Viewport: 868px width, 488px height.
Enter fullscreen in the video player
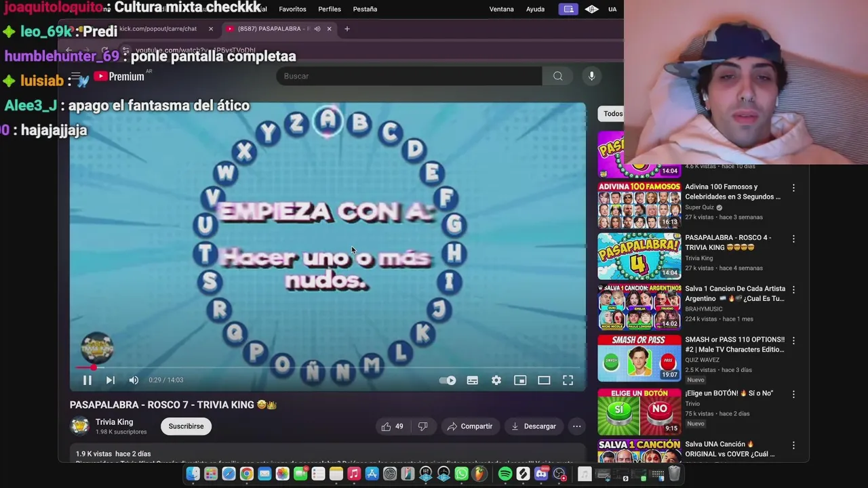568,380
